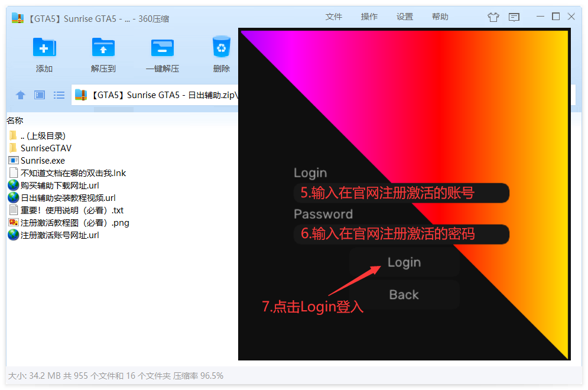Viewport: 588px width, 390px height.
Task: Click the skin/theme shirt icon
Action: (493, 17)
